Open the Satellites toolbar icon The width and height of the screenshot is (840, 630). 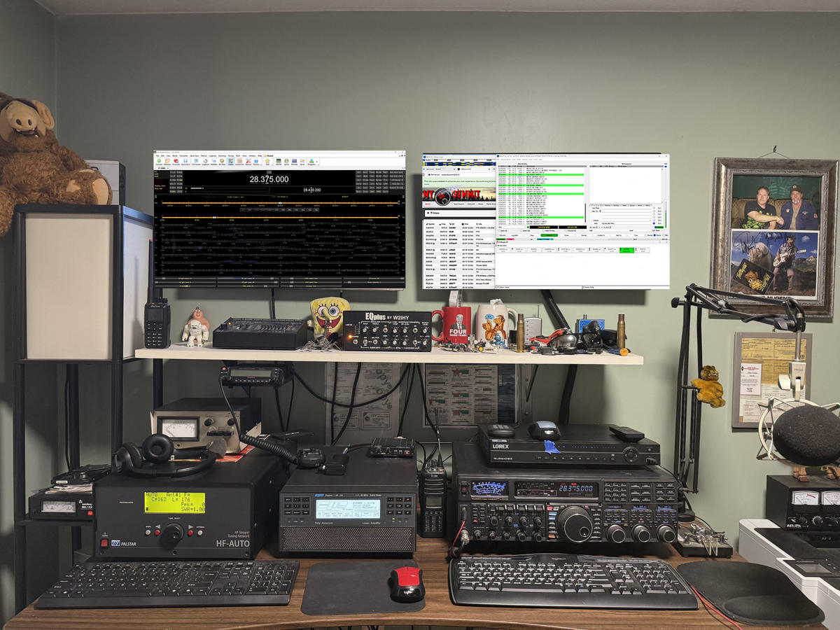click(213, 162)
